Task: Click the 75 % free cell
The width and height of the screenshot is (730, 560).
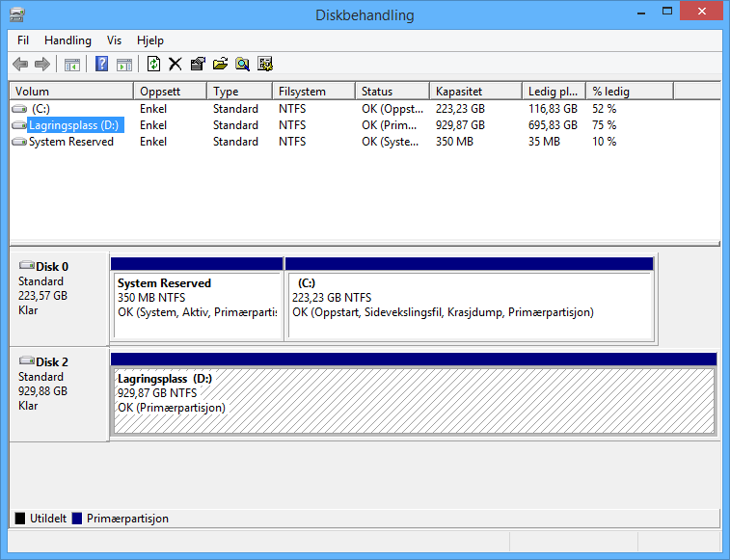Action: 604,125
